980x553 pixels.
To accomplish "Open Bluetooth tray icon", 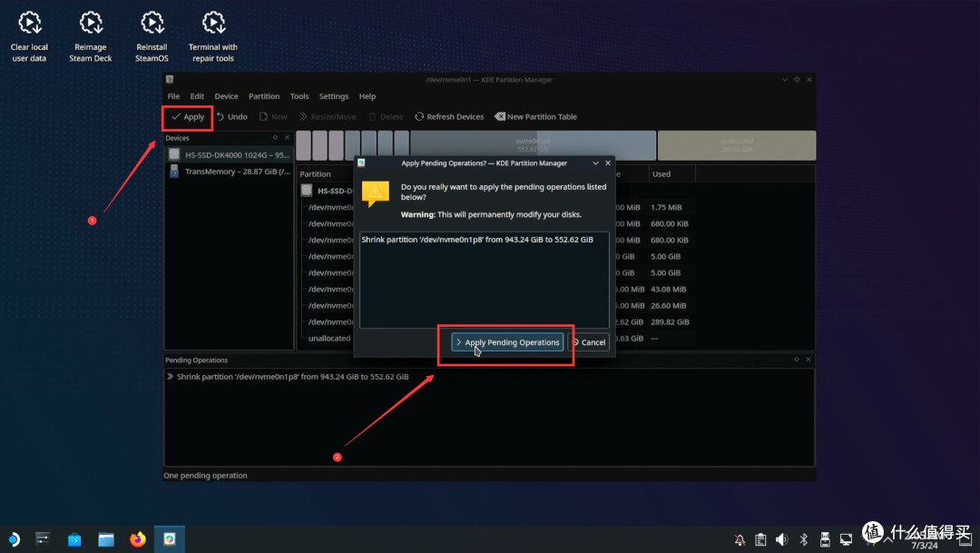I will [804, 540].
